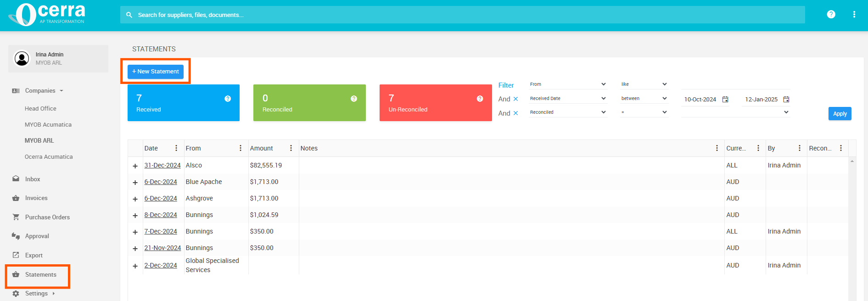The width and height of the screenshot is (868, 301).
Task: Open the 'like' operator dropdown
Action: coord(644,84)
